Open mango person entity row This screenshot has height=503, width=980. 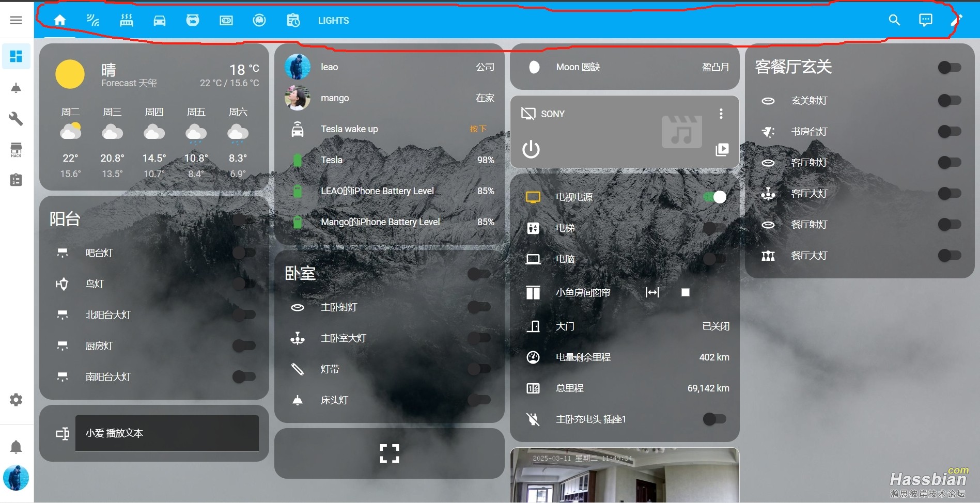390,98
